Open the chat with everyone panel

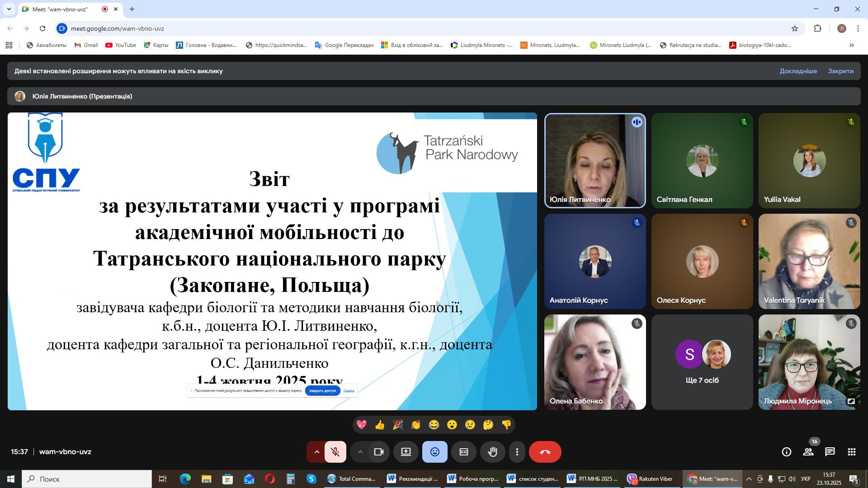pyautogui.click(x=830, y=452)
